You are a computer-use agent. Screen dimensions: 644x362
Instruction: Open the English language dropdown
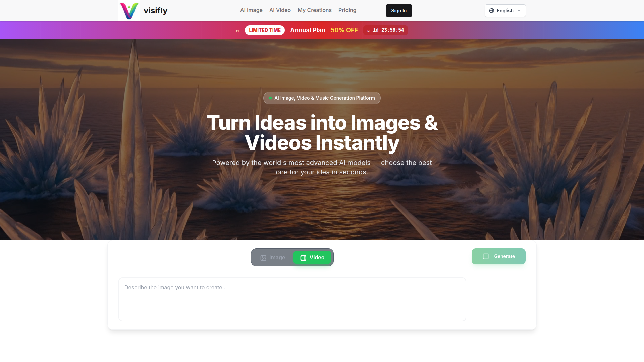505,11
